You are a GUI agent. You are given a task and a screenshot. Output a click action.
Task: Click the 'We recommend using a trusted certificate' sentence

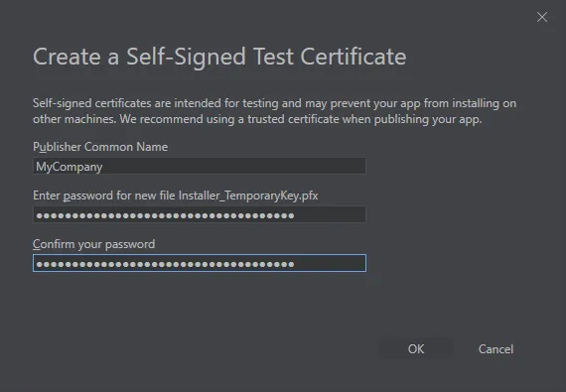tap(301, 119)
